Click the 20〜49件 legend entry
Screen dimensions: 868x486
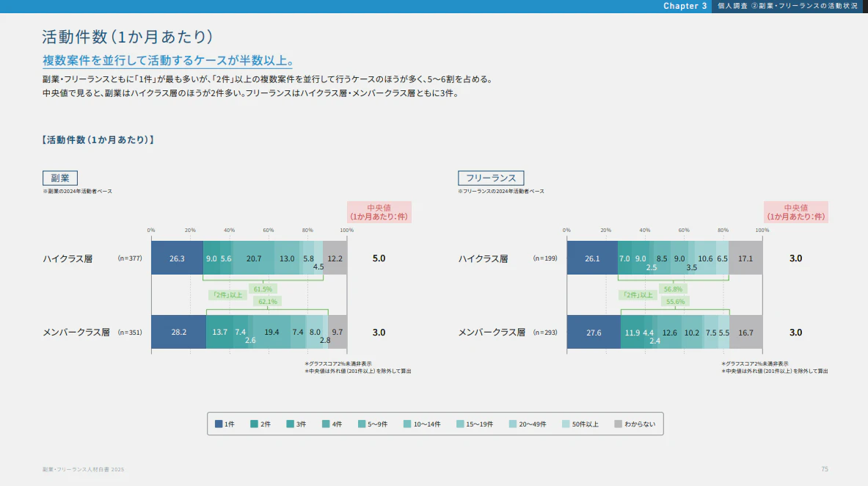(528, 424)
